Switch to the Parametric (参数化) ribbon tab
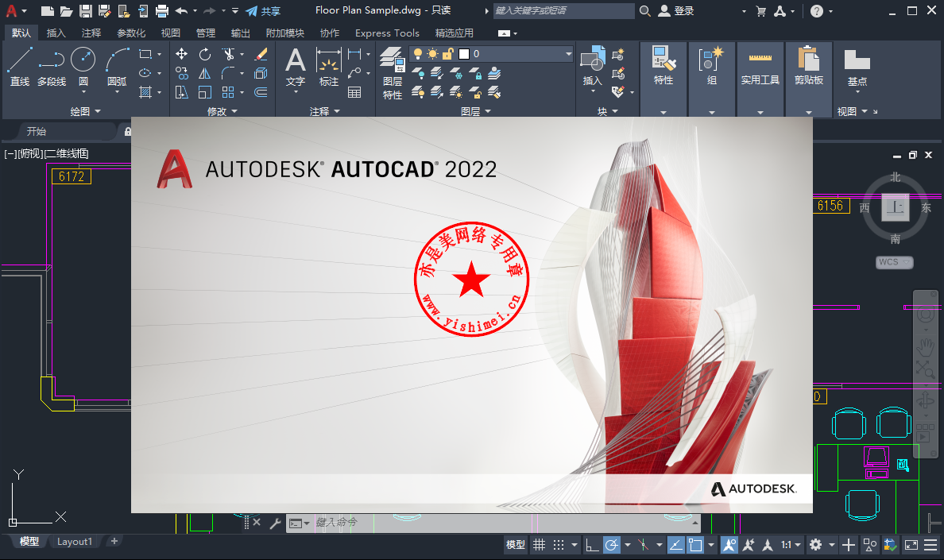This screenshot has height=560, width=944. pos(131,33)
